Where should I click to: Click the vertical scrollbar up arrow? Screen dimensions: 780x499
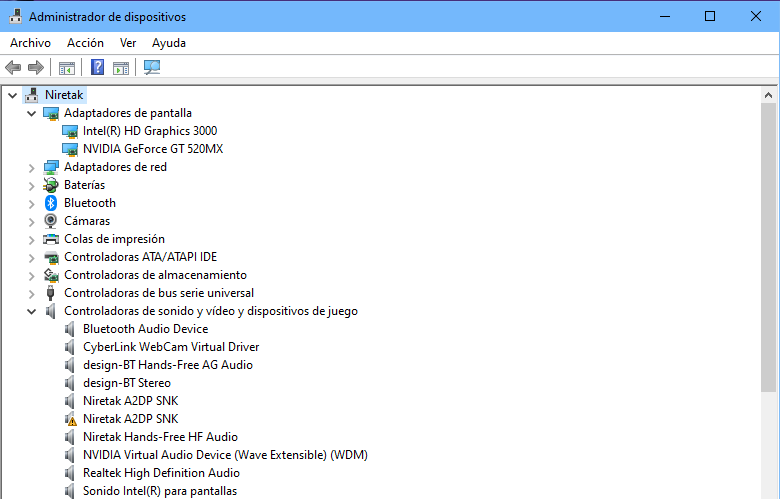(768, 95)
